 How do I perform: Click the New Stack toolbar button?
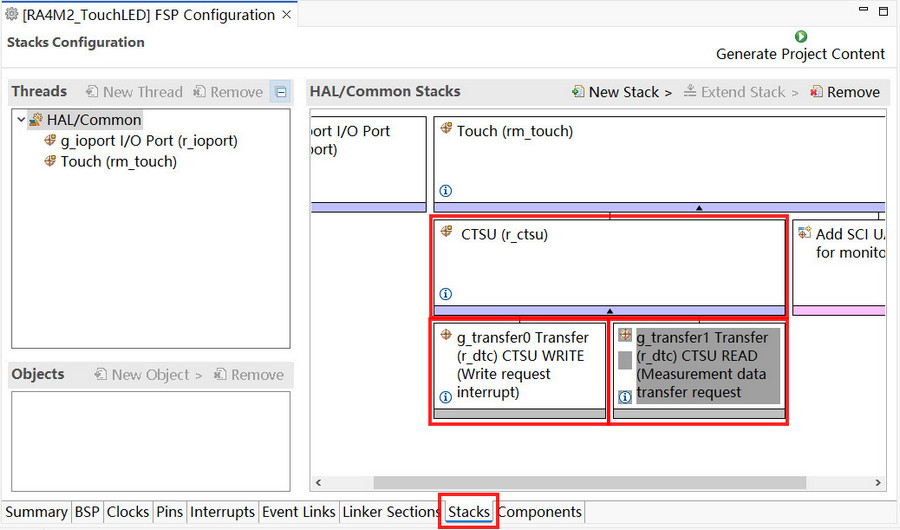pos(622,92)
